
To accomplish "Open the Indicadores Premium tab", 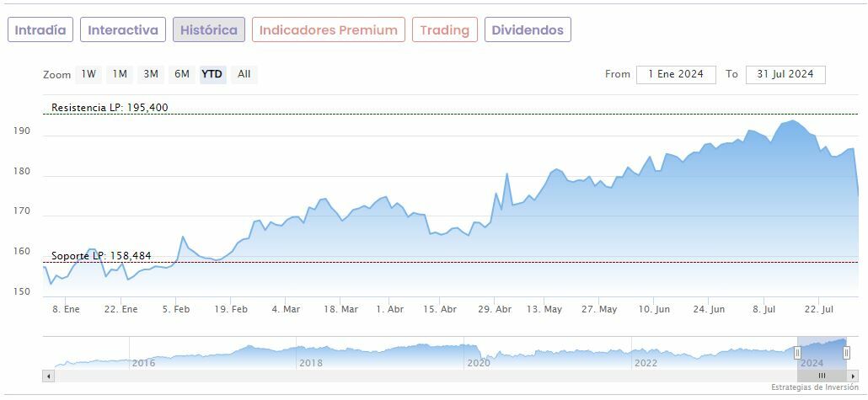I will [328, 30].
